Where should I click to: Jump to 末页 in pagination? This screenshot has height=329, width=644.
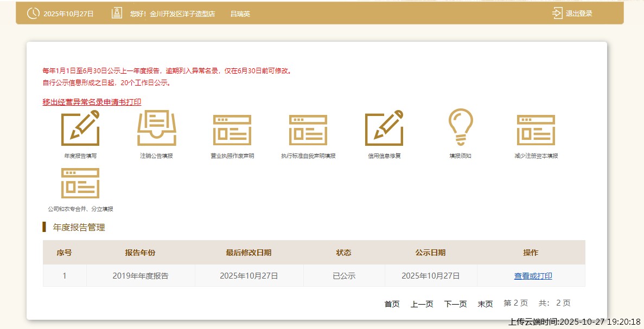485,304
